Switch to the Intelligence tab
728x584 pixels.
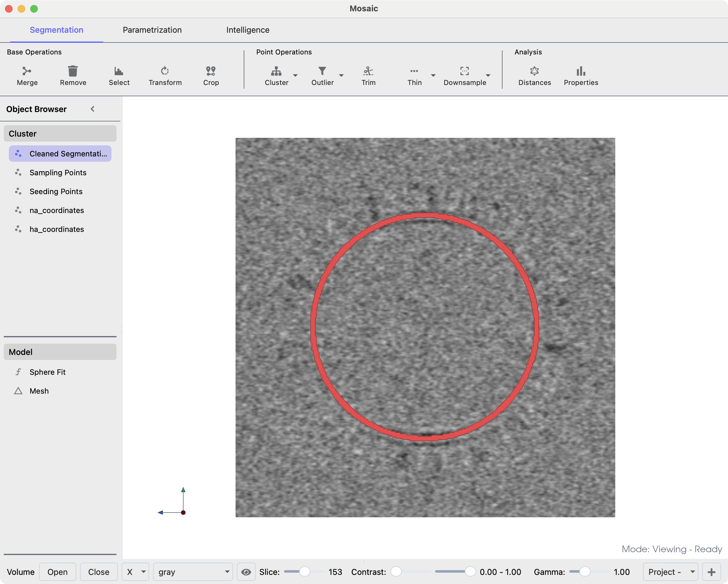247,30
